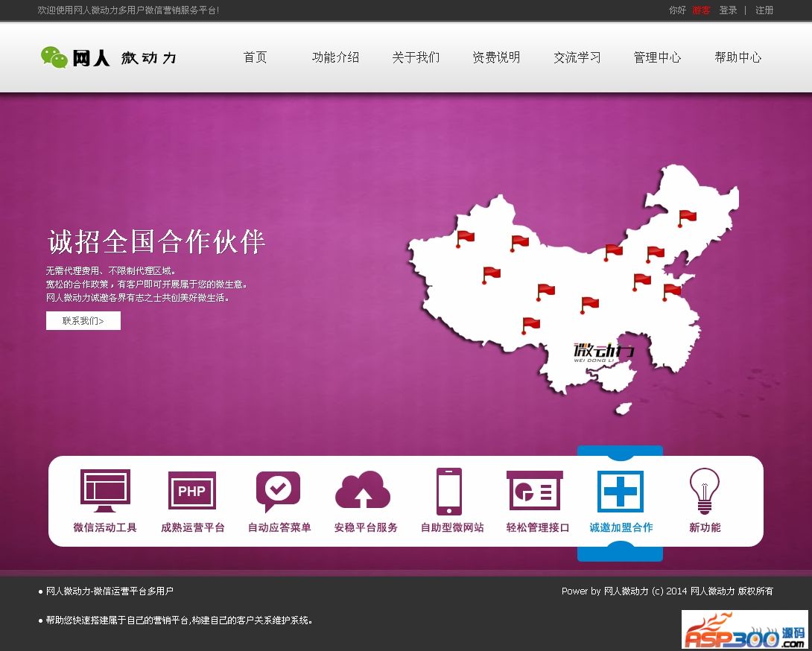Go to 首页 in navigation
This screenshot has height=651, width=812.
[256, 57]
